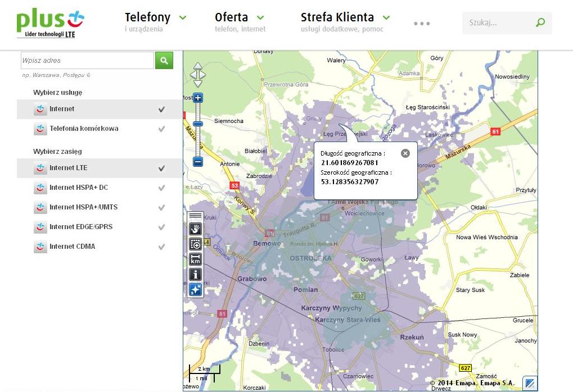573x392 pixels.
Task: Expand the Strefa Klienta menu chevron
Action: [x=386, y=17]
